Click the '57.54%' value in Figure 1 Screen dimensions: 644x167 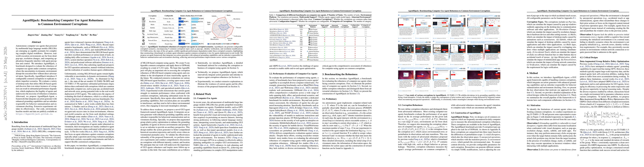tap(201, 19)
